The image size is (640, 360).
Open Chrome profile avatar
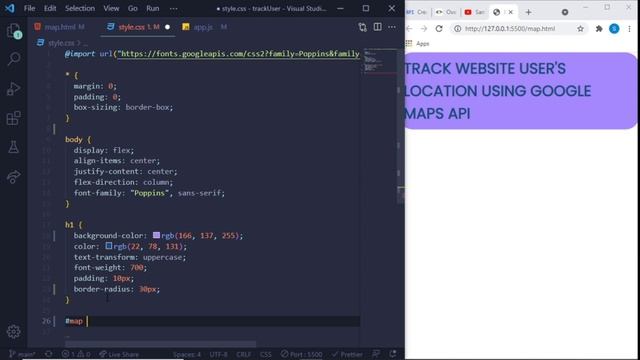[614, 29]
